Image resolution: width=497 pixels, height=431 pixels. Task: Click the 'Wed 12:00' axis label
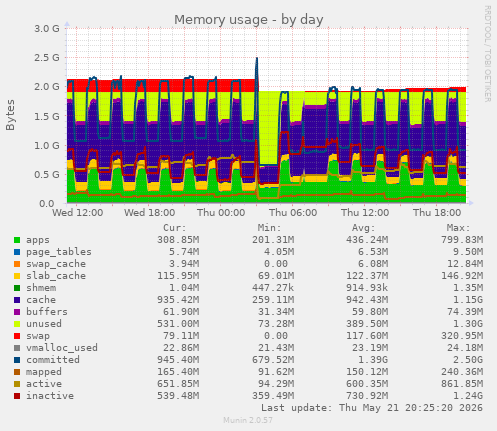tap(78, 213)
